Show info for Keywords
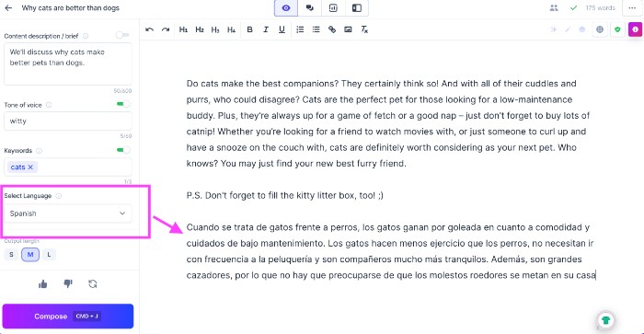Screen dimensions: 644x334 point(39,151)
